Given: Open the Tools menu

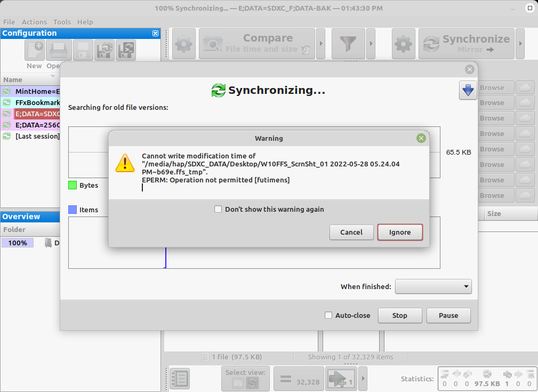Looking at the screenshot, I should [x=62, y=22].
